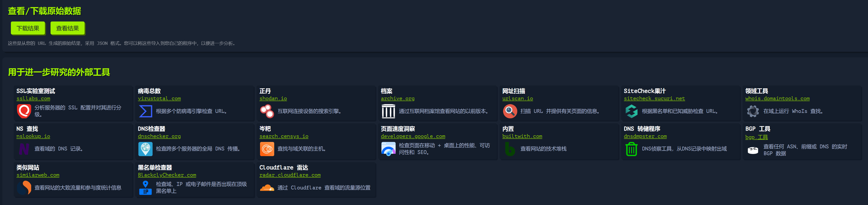
Task: Click the DNS Dumpster green trash icon
Action: point(631,149)
